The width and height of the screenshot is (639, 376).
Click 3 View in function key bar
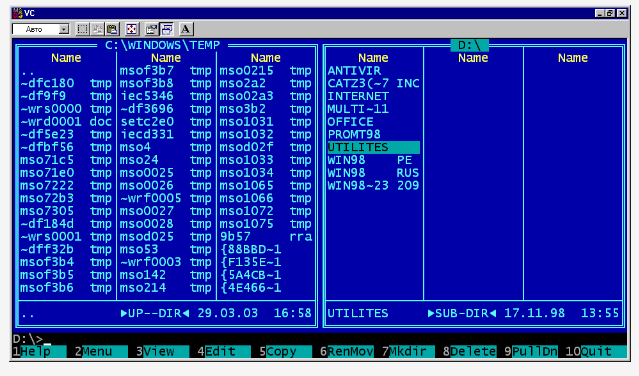pos(162,351)
